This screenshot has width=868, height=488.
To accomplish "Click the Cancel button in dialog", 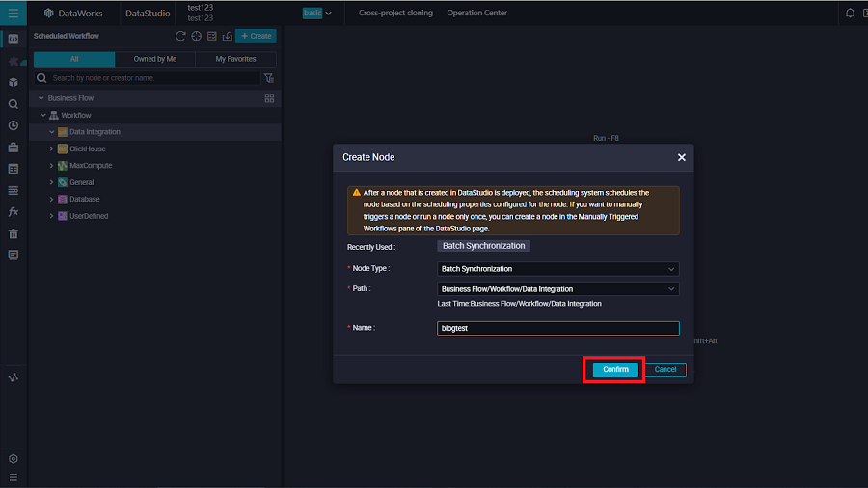I will pos(665,370).
